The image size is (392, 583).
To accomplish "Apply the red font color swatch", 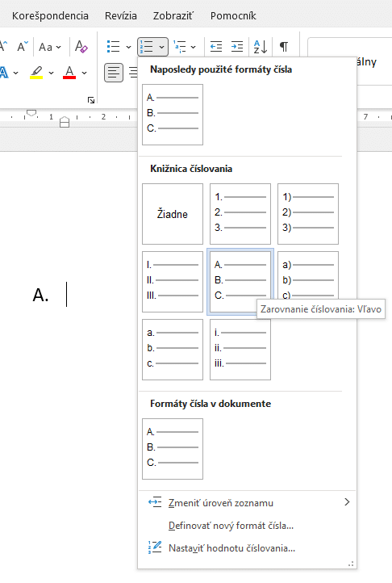I will [69, 72].
